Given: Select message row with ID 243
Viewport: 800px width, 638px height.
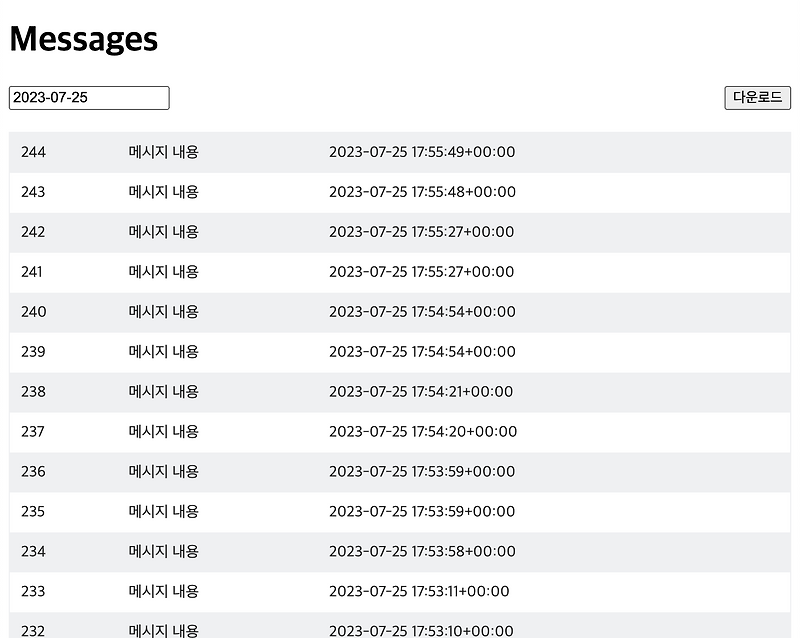Looking at the screenshot, I should point(400,192).
